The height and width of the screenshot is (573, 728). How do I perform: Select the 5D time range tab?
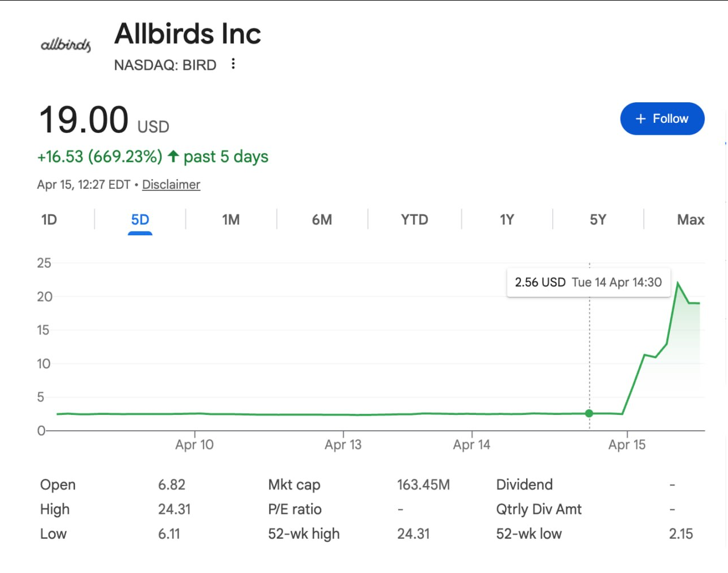pos(140,219)
